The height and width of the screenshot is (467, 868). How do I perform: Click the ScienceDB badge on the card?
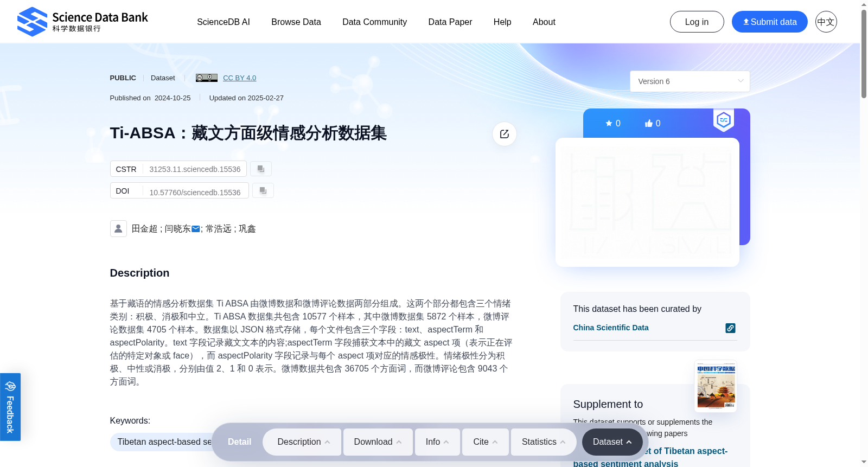(724, 120)
